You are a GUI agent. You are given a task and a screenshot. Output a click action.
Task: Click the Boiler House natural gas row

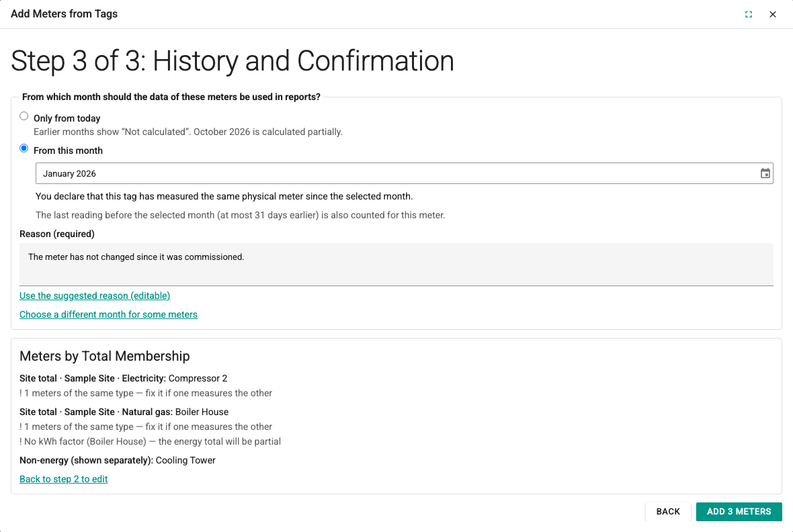(124, 412)
